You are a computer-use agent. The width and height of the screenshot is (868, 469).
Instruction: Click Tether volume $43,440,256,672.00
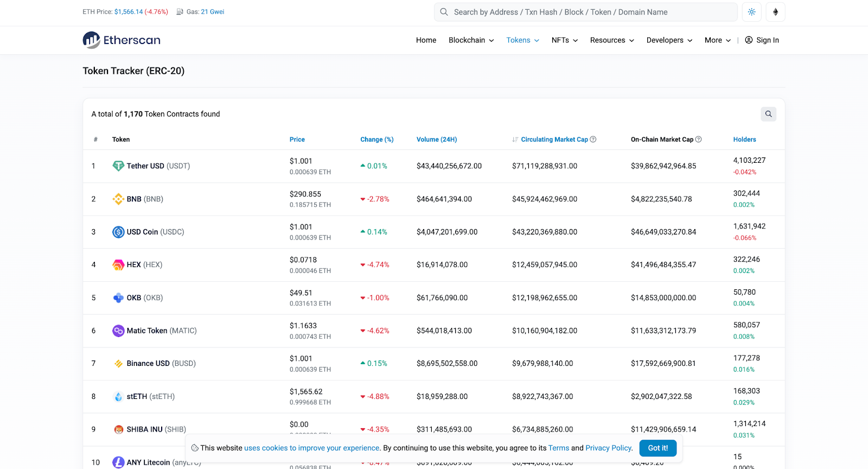coord(449,166)
